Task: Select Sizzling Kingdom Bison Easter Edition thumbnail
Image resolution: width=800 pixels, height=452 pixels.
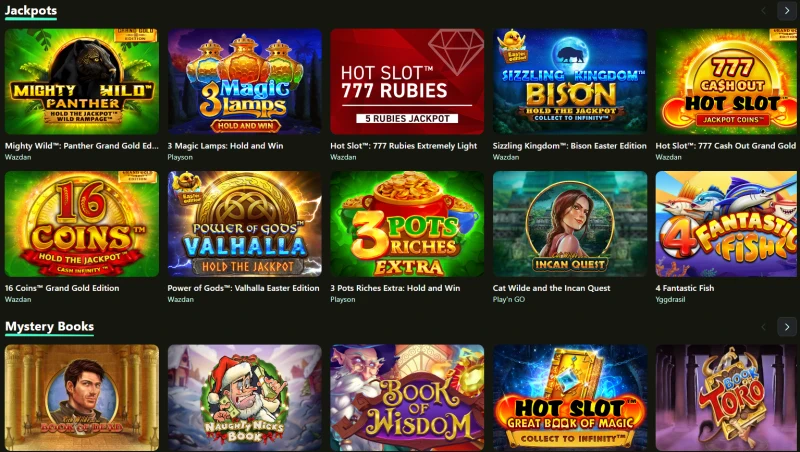Action: (x=570, y=81)
